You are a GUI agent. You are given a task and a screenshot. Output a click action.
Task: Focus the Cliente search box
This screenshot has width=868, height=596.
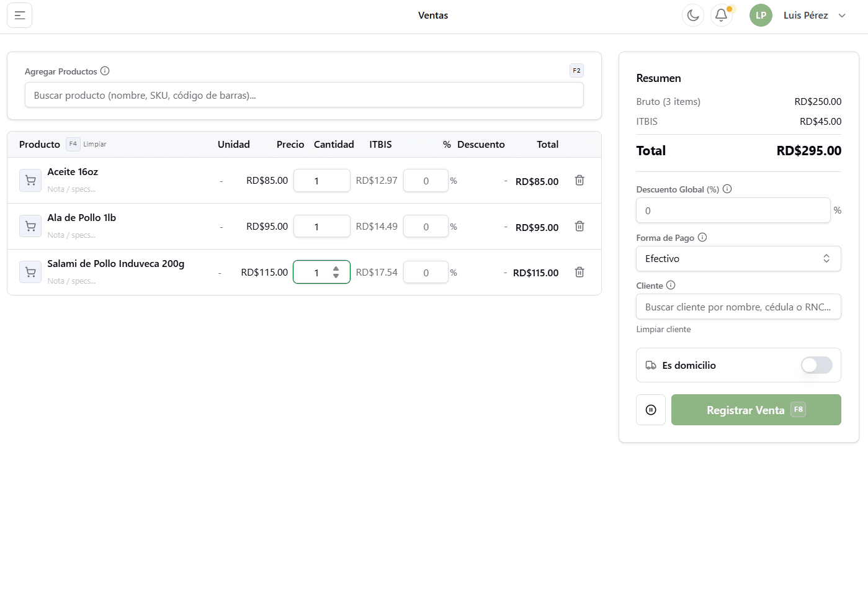click(x=738, y=307)
